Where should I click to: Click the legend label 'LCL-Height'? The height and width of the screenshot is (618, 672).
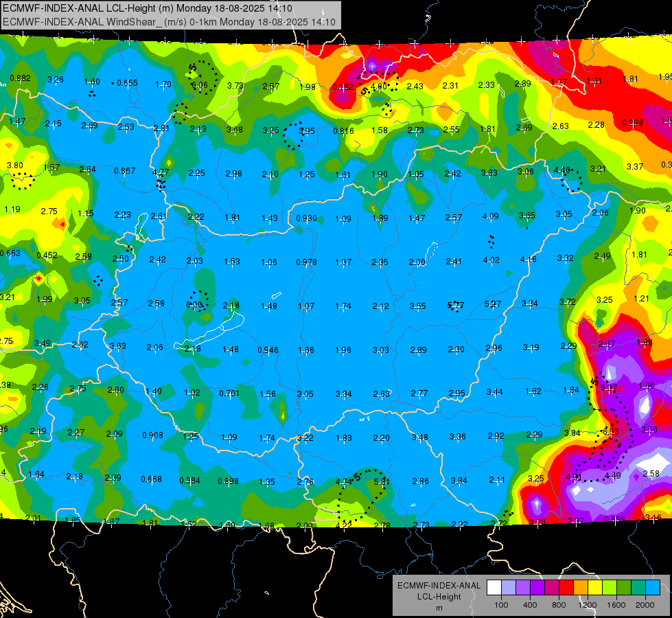point(439,597)
